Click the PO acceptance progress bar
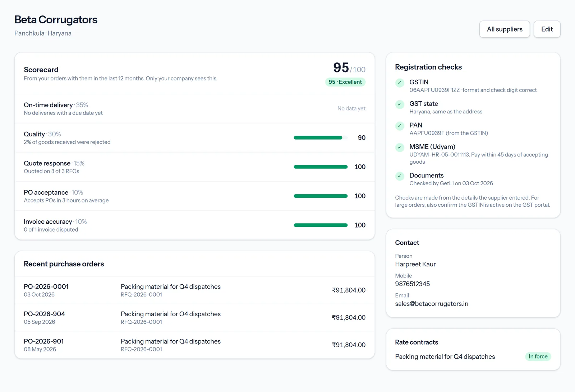 [321, 196]
